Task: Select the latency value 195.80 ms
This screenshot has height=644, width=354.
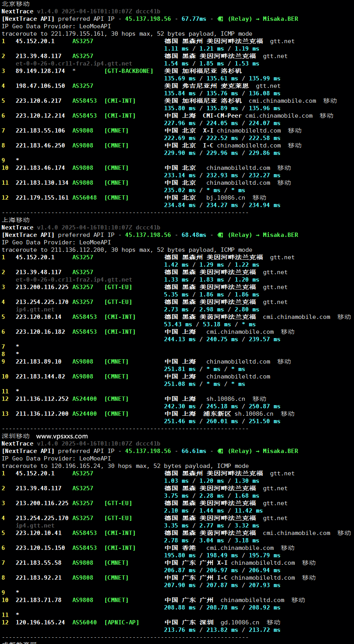Action: coord(180,555)
